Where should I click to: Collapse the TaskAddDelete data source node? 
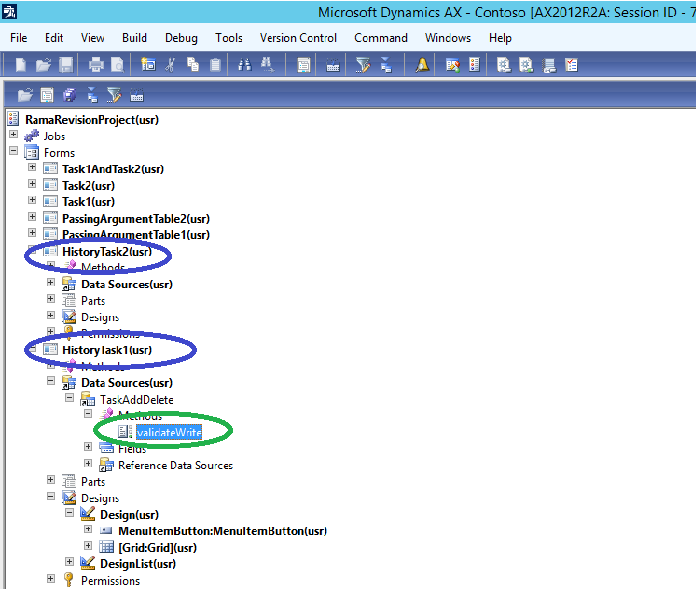click(69, 397)
